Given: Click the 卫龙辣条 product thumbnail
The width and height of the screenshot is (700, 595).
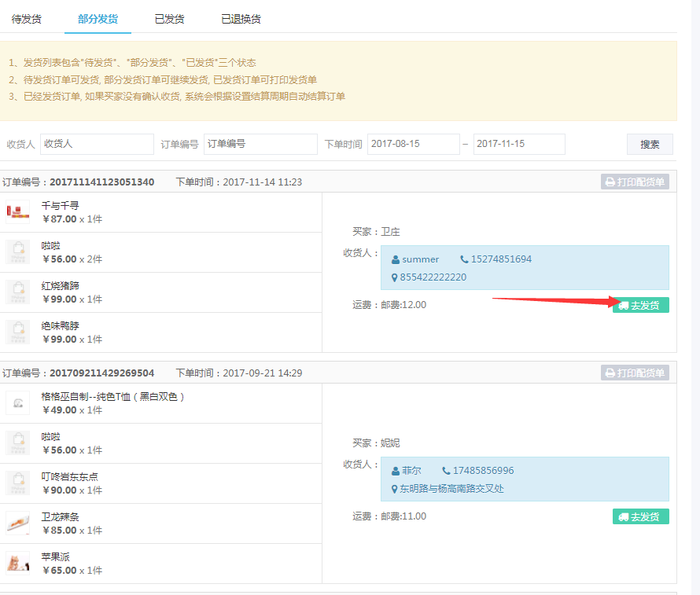Looking at the screenshot, I should pos(17,523).
